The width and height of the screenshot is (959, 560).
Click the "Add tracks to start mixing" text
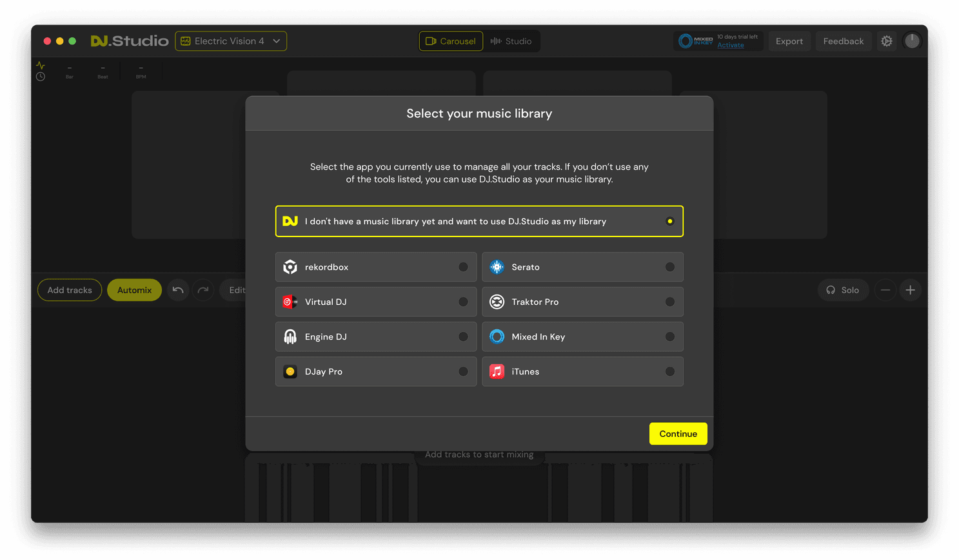point(479,454)
